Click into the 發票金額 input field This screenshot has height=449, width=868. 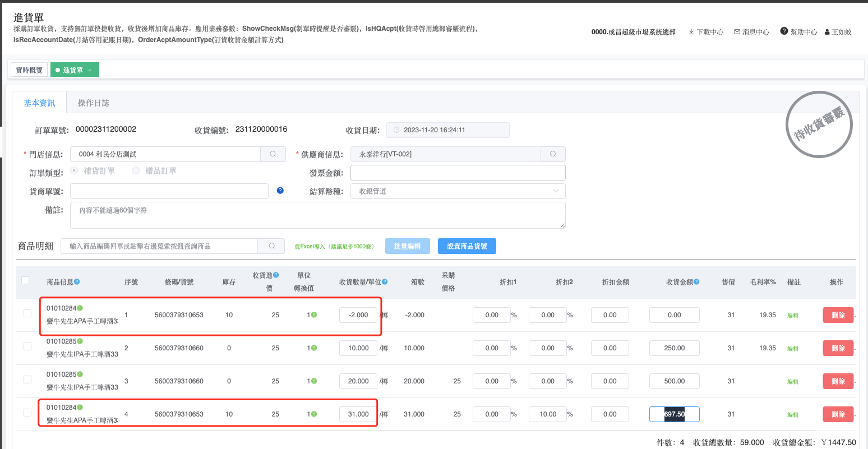(x=458, y=173)
